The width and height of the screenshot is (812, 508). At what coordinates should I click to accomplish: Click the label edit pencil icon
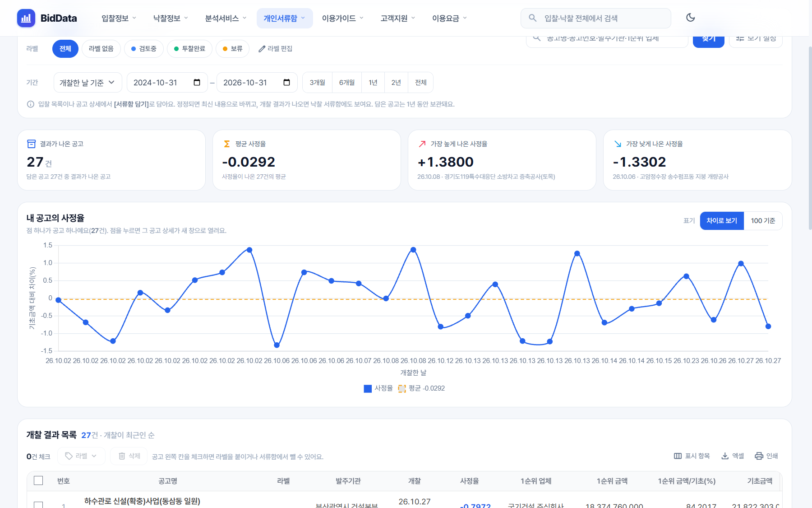click(x=262, y=49)
